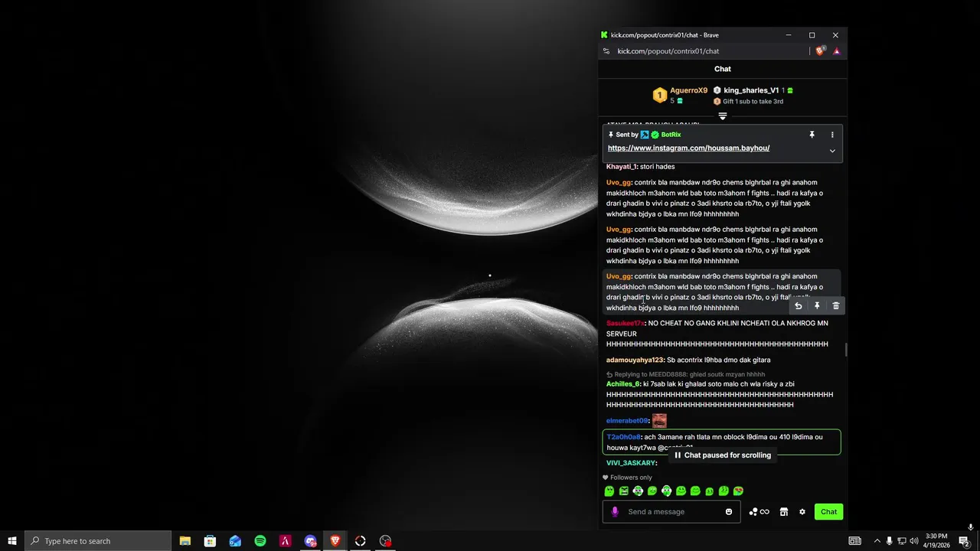Open emote image posted by elmerabet08
This screenshot has height=551, width=980.
click(659, 421)
